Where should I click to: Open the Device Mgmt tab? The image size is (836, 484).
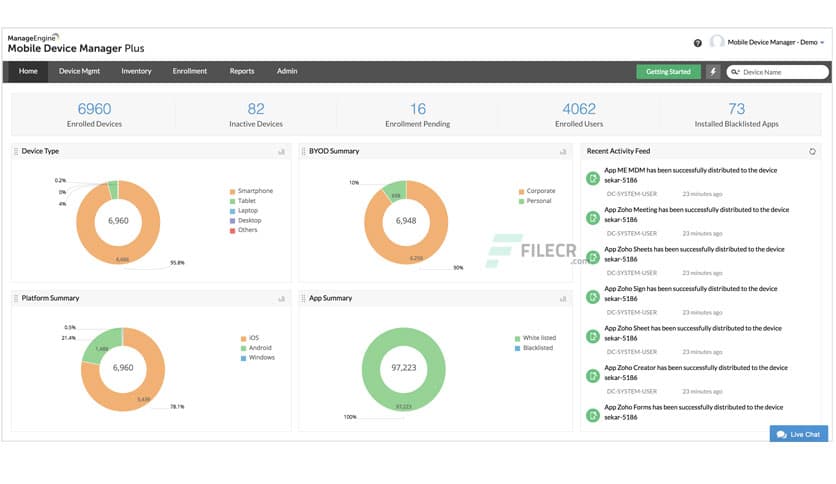click(x=79, y=71)
